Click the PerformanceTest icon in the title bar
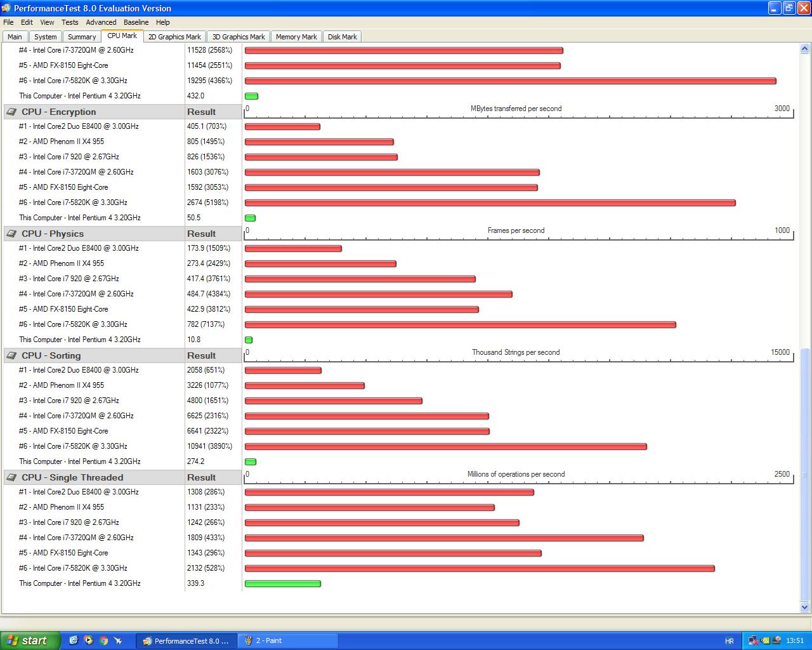The height and width of the screenshot is (650, 812). tap(6, 8)
